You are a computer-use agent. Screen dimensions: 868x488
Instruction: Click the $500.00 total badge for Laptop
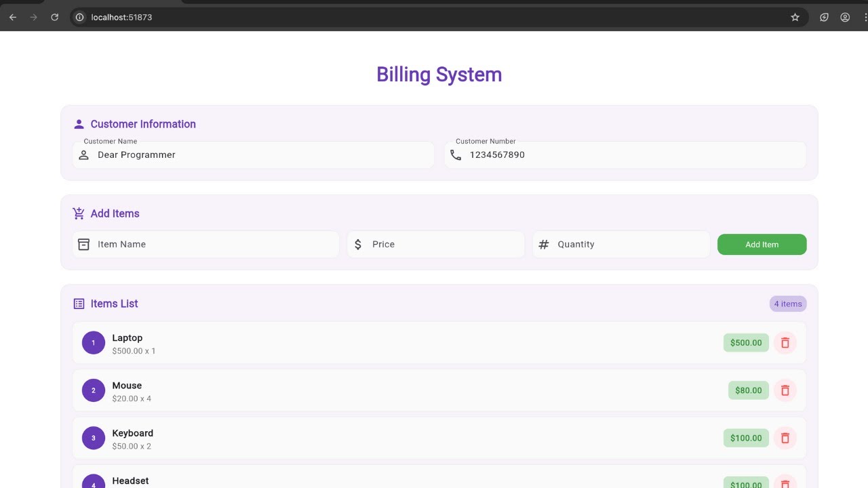[746, 343]
